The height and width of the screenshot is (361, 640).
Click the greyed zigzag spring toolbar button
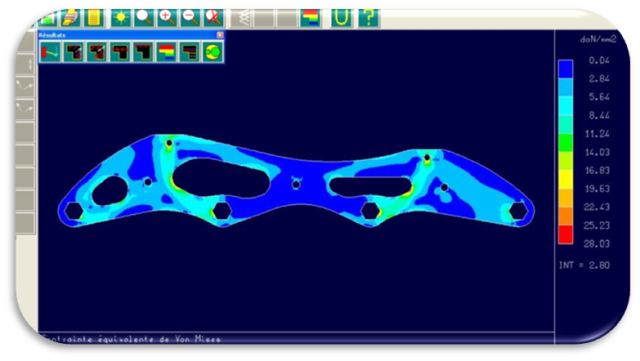pyautogui.click(x=244, y=18)
